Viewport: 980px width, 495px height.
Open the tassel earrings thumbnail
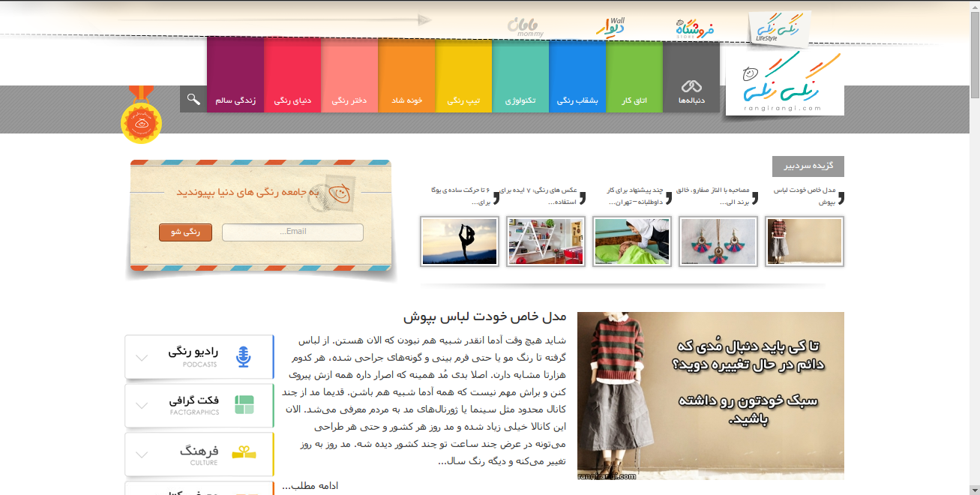point(718,241)
